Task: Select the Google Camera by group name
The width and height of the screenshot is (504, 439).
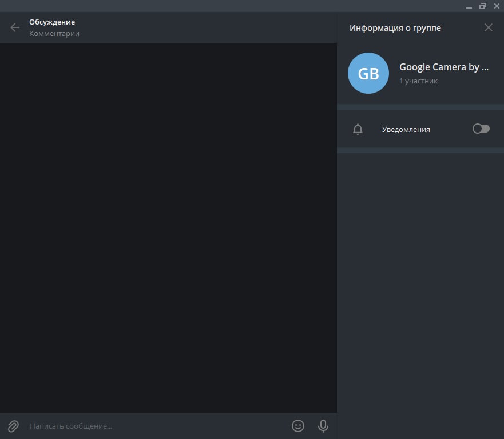Action: (443, 67)
